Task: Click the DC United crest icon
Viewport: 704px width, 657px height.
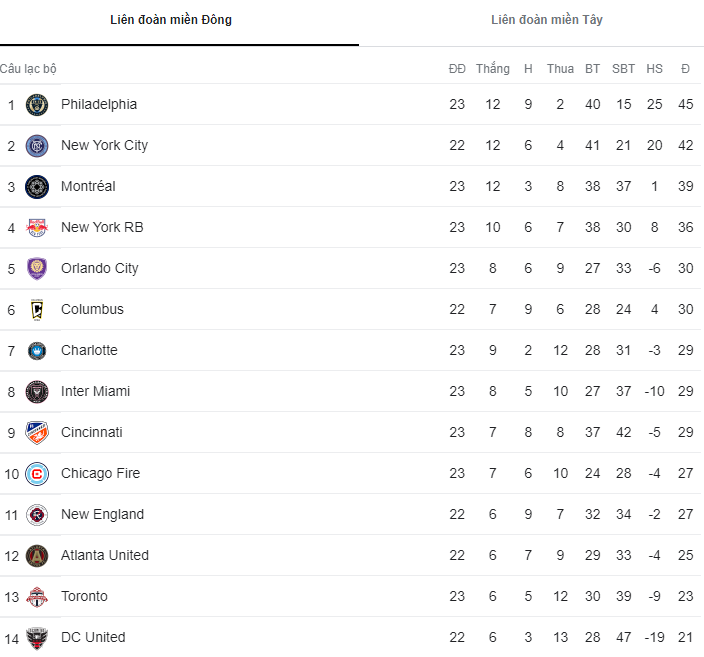Action: click(37, 638)
